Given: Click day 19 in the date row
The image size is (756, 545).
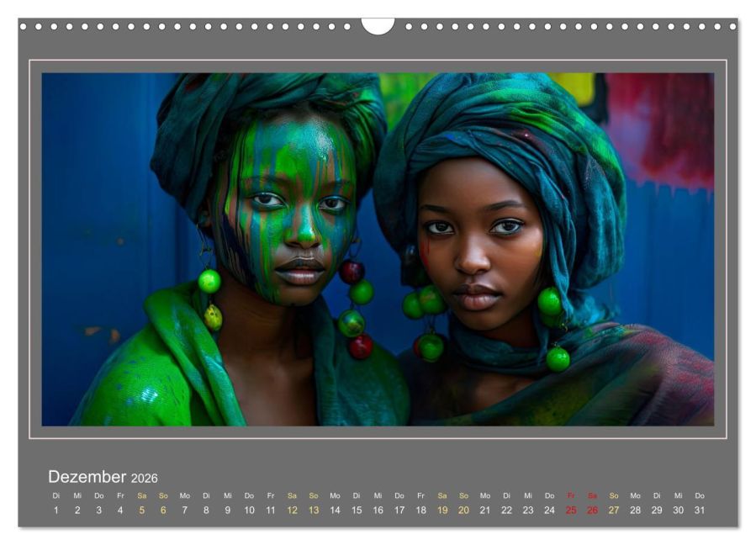Looking at the screenshot, I should point(442,510).
